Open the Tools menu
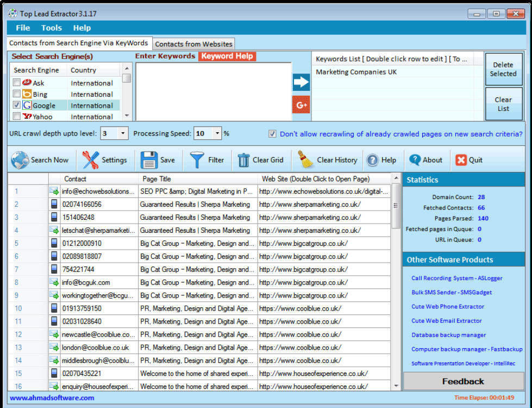The image size is (532, 408). pos(51,28)
